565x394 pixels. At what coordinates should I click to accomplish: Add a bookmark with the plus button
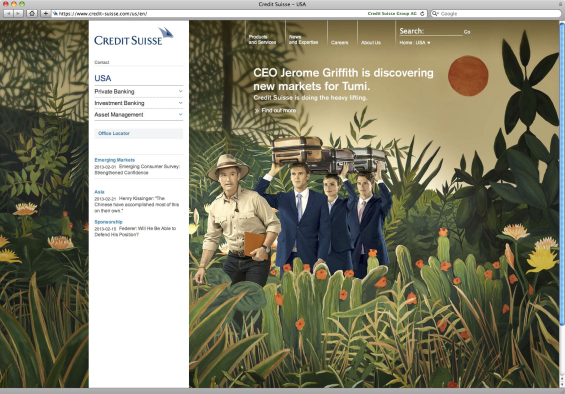[45, 13]
